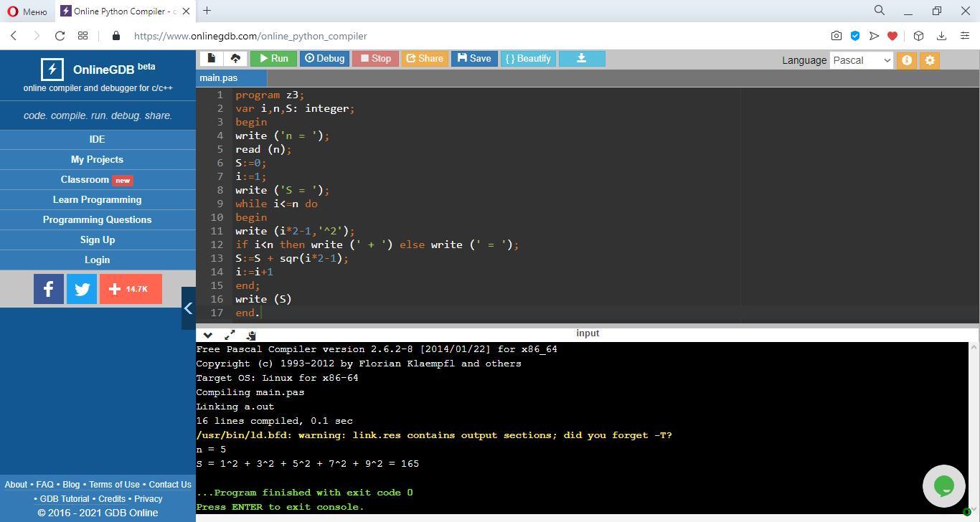The height and width of the screenshot is (522, 980).
Task: Open the blue shield ad blocker icon
Action: click(x=855, y=36)
